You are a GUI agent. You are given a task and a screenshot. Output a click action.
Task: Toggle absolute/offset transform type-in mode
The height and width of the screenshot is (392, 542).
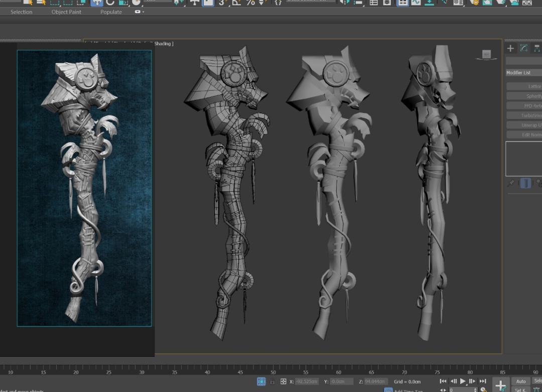point(284,381)
